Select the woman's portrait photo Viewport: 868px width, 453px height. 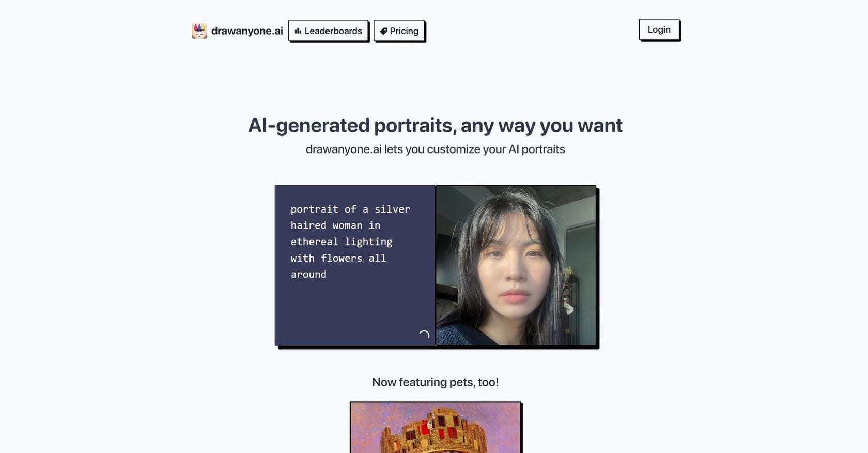[x=516, y=265]
